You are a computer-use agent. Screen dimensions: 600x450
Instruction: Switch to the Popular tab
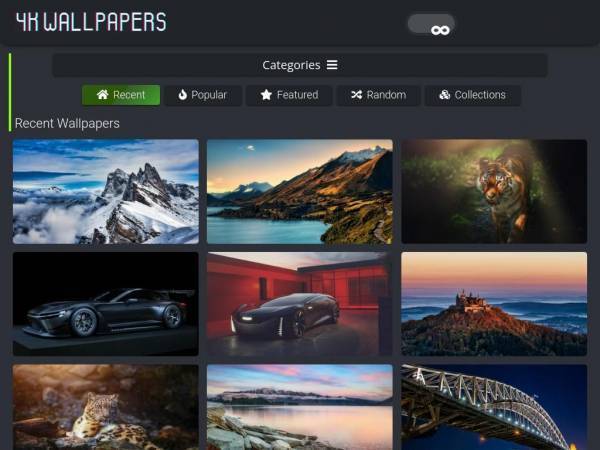click(x=203, y=95)
